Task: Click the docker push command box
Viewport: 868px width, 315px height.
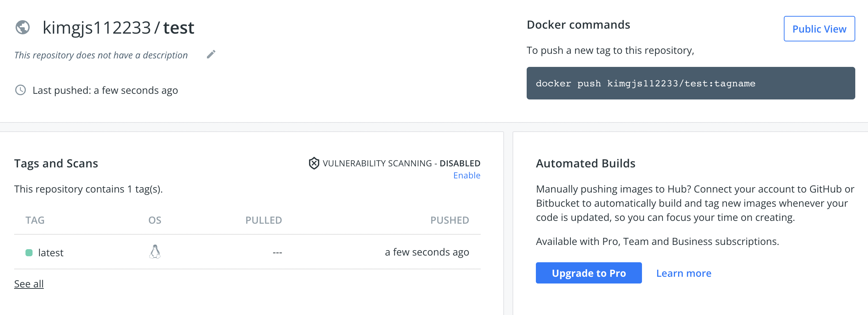Action: pyautogui.click(x=691, y=83)
